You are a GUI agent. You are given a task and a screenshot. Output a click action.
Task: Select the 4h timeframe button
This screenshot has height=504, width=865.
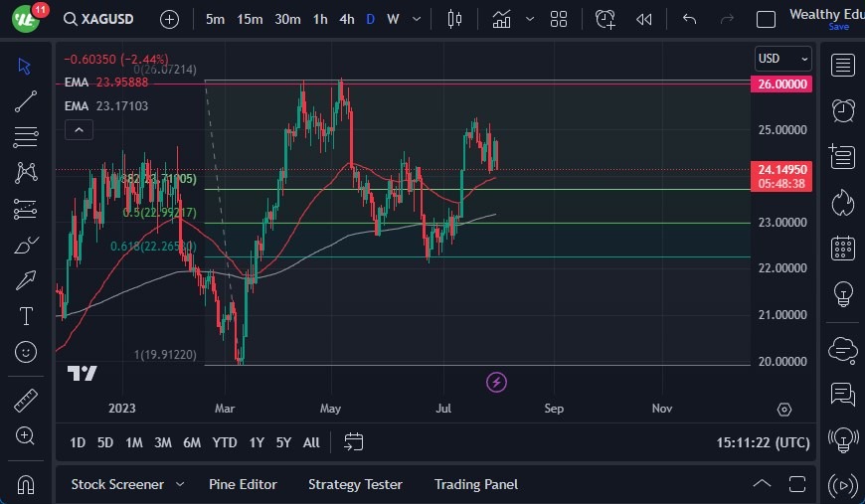tap(346, 19)
